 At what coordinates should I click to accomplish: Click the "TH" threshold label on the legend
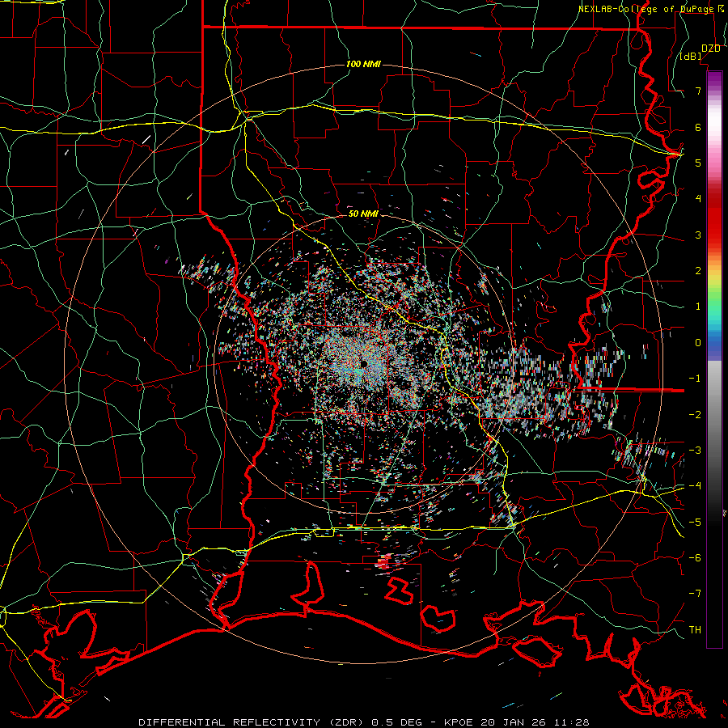point(695,630)
